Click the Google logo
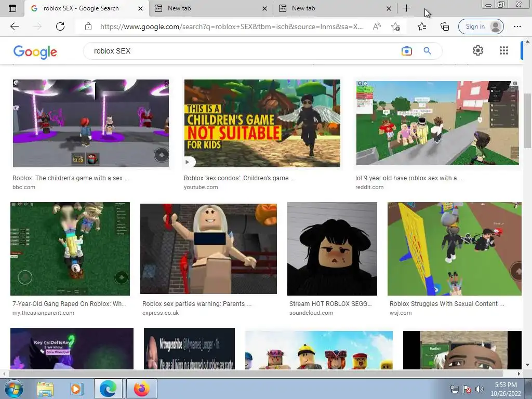Screen dimensions: 532x399 35,52
